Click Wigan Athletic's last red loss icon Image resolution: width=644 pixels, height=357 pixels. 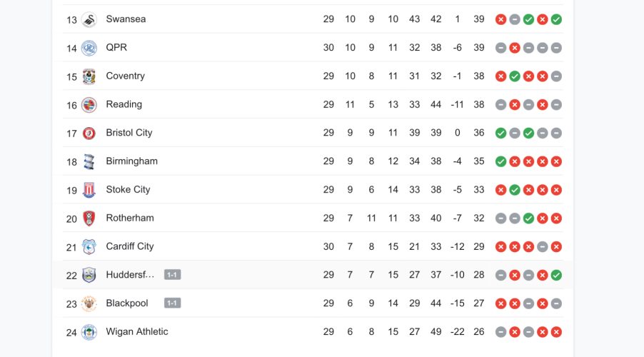[556, 332]
